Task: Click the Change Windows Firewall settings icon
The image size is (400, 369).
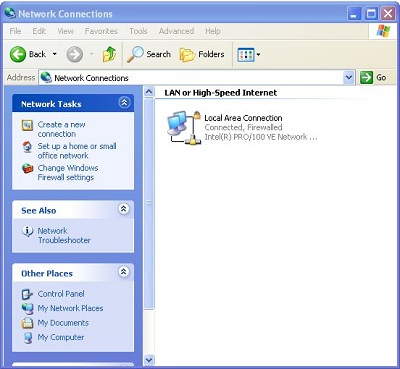Action: 28,168
